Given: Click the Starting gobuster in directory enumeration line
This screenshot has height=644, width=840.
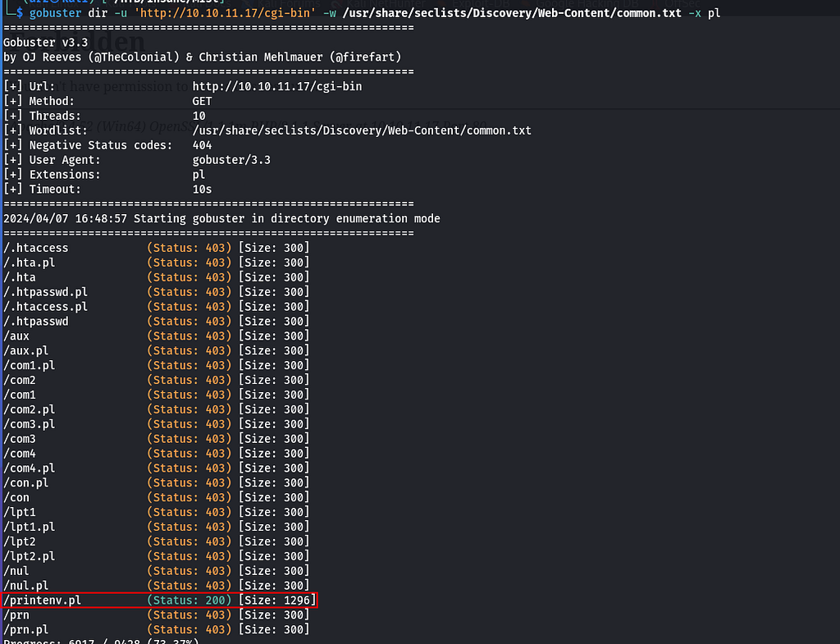Looking at the screenshot, I should tap(221, 218).
